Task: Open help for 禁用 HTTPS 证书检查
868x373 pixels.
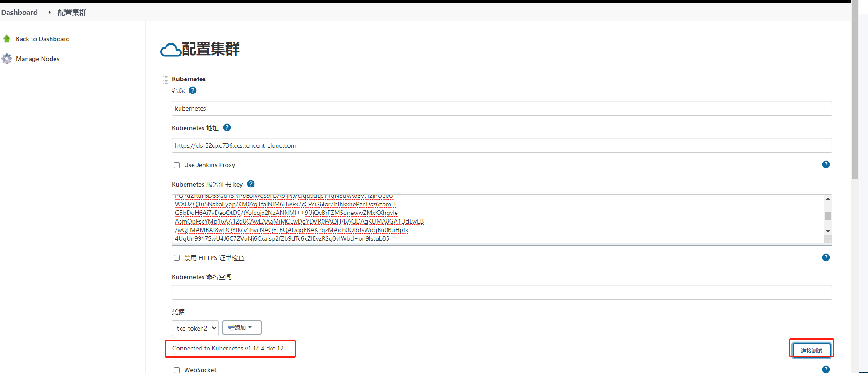Action: [826, 257]
